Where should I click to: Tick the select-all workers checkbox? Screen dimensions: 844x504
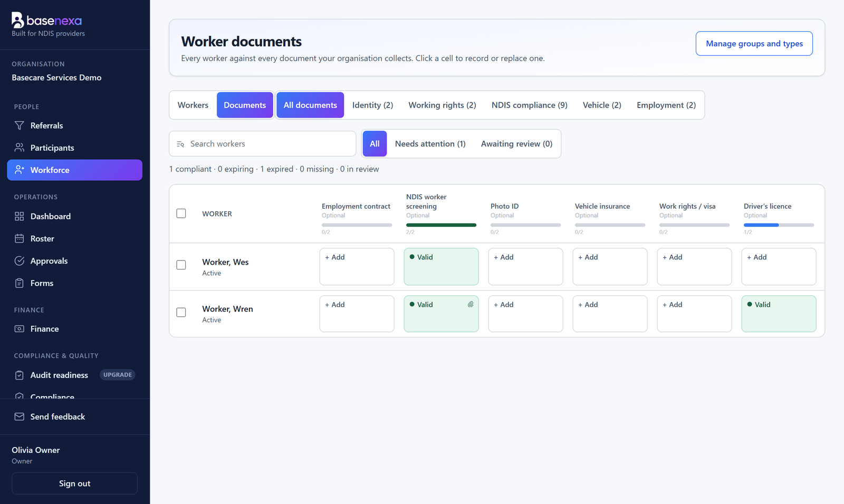[x=181, y=214]
